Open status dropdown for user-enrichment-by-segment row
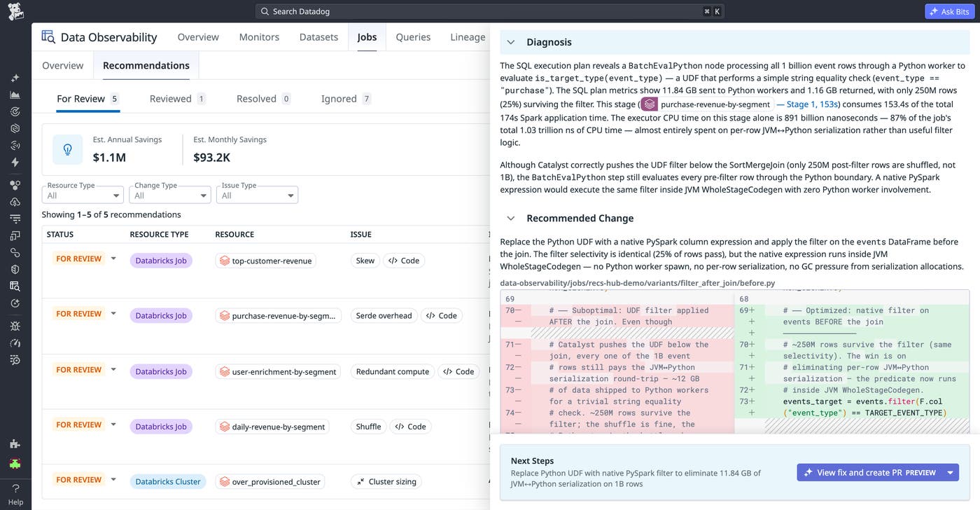The image size is (980, 510). [113, 369]
